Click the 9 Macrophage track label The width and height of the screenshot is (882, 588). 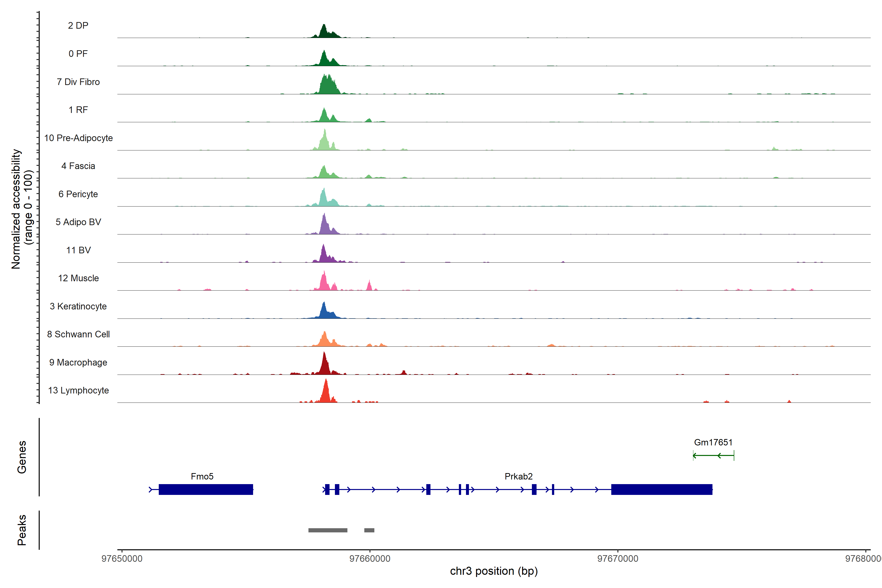[78, 362]
